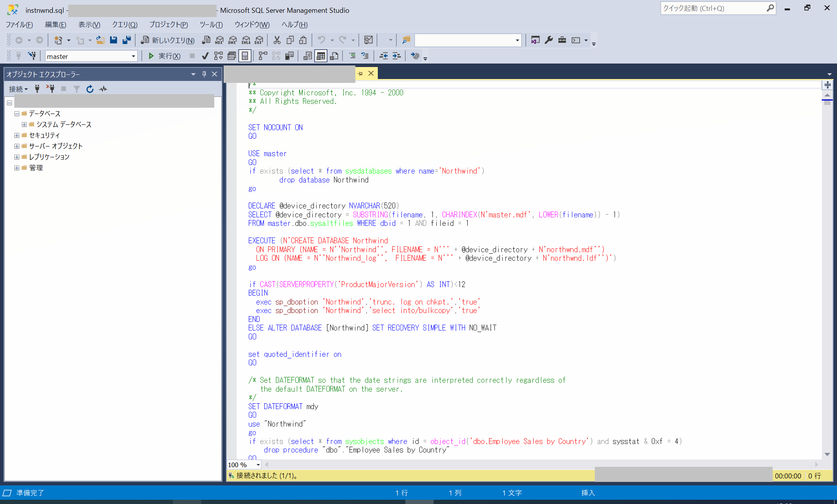
Task: Close the Object Explorer panel
Action: click(x=214, y=74)
